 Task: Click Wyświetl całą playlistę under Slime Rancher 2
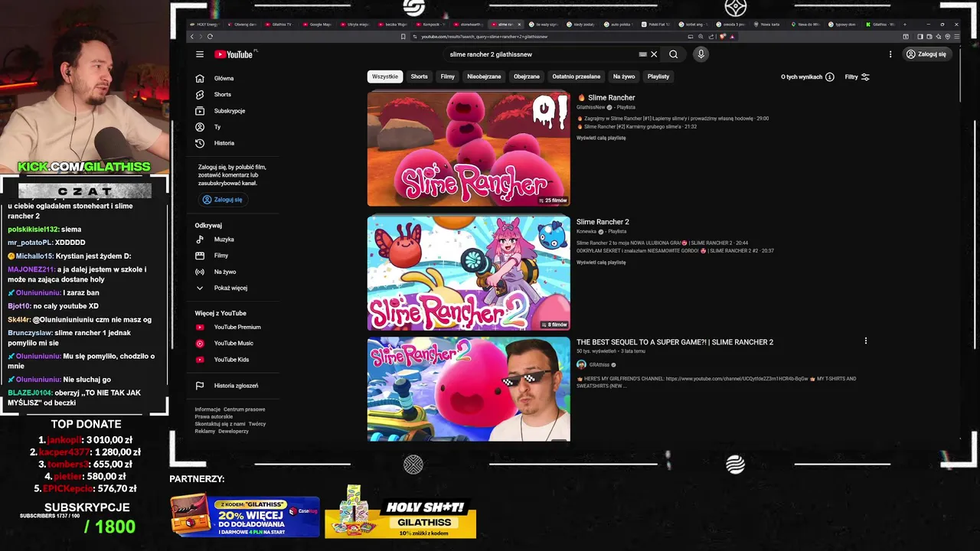601,262
